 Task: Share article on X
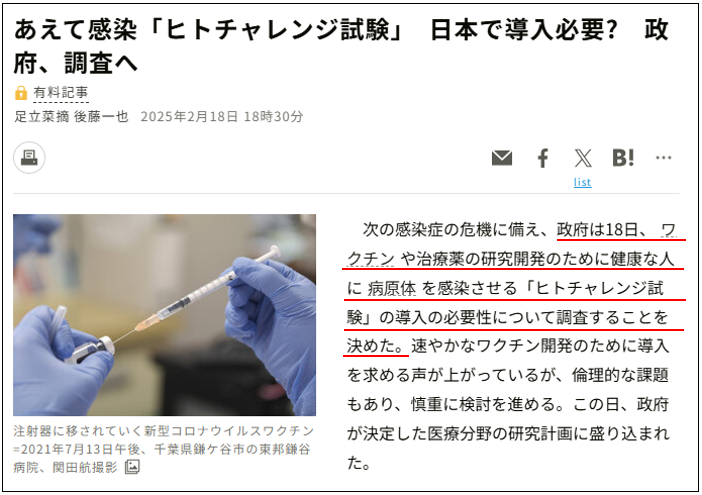[x=582, y=158]
